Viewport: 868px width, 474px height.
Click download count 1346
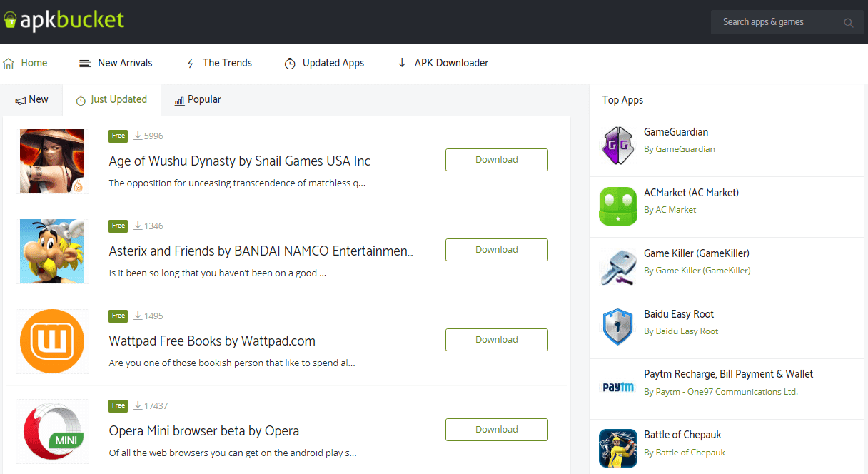click(148, 226)
